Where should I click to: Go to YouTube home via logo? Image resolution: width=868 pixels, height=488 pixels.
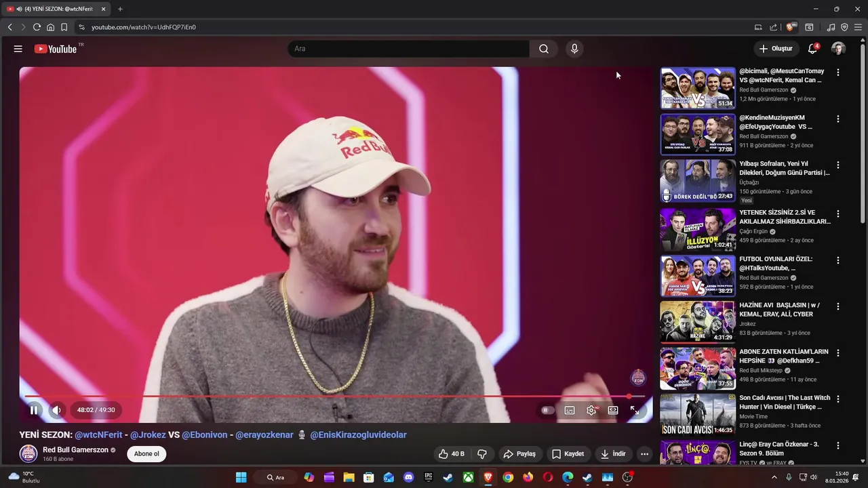coord(56,49)
